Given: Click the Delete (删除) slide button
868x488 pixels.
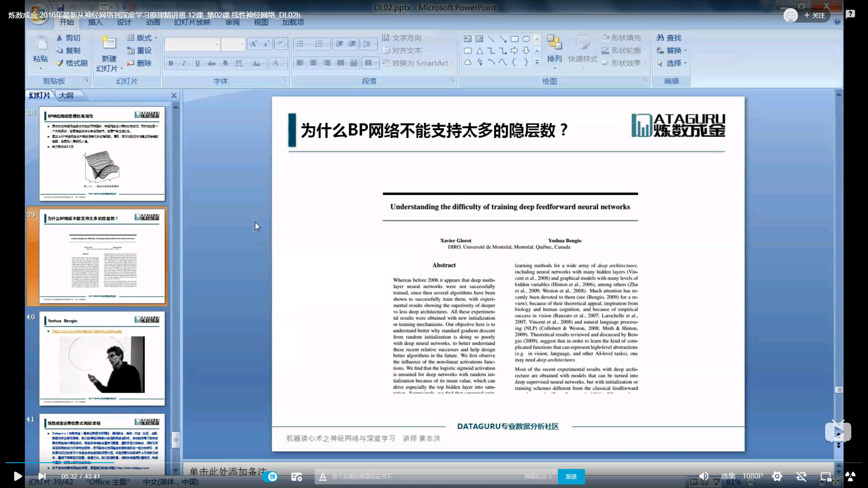Looking at the screenshot, I should tap(139, 63).
